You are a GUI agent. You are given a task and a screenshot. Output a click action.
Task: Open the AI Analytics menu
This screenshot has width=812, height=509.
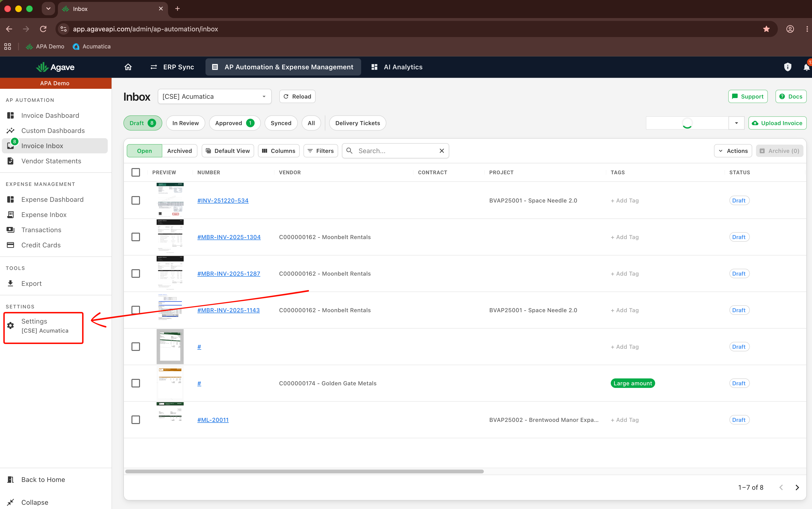(397, 67)
